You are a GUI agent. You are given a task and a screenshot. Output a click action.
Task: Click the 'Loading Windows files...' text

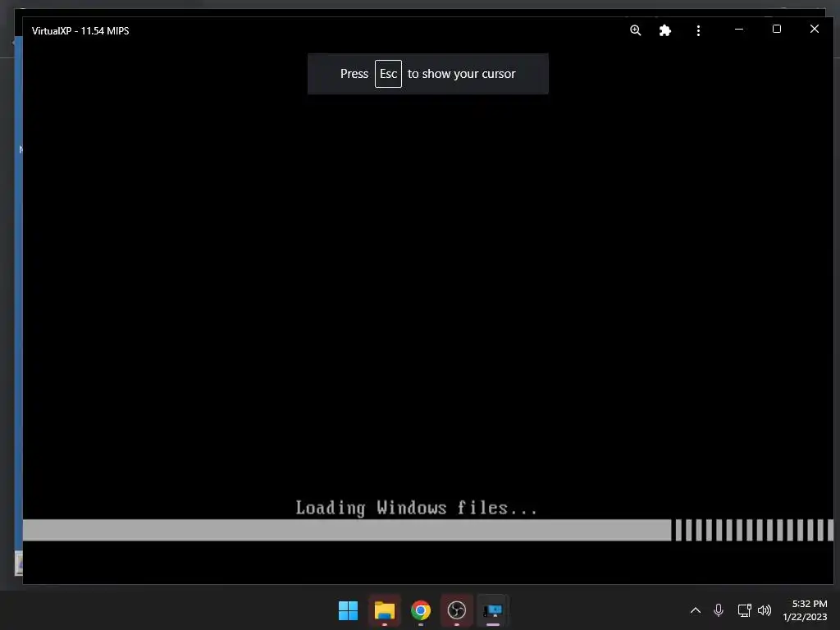click(x=416, y=508)
